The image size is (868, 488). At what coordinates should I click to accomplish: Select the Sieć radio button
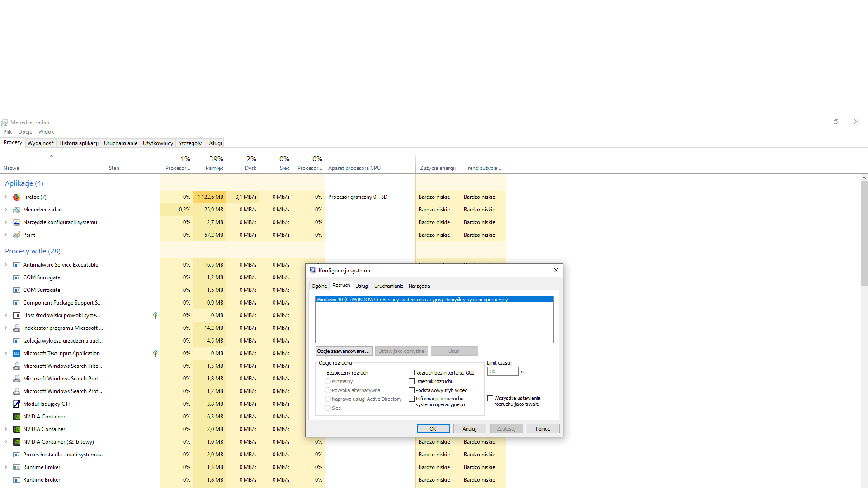[x=328, y=408]
